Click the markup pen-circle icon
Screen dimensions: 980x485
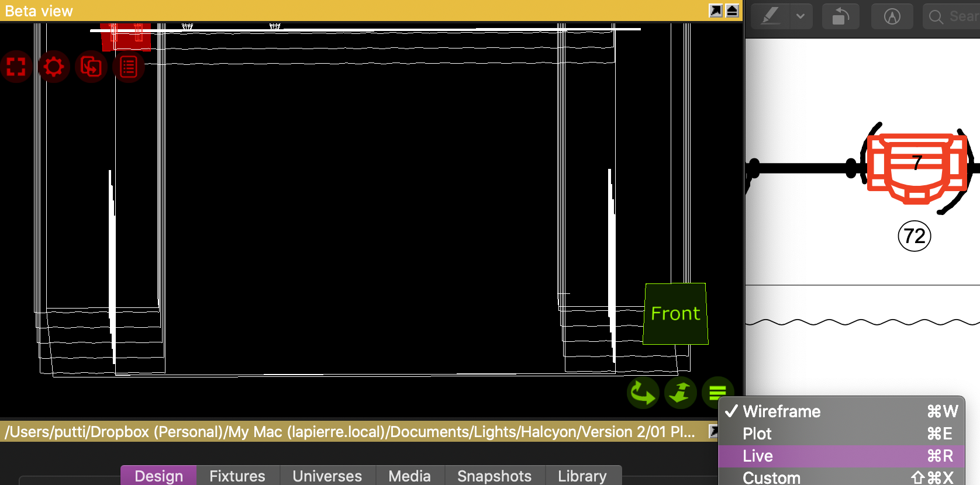[x=892, y=16]
